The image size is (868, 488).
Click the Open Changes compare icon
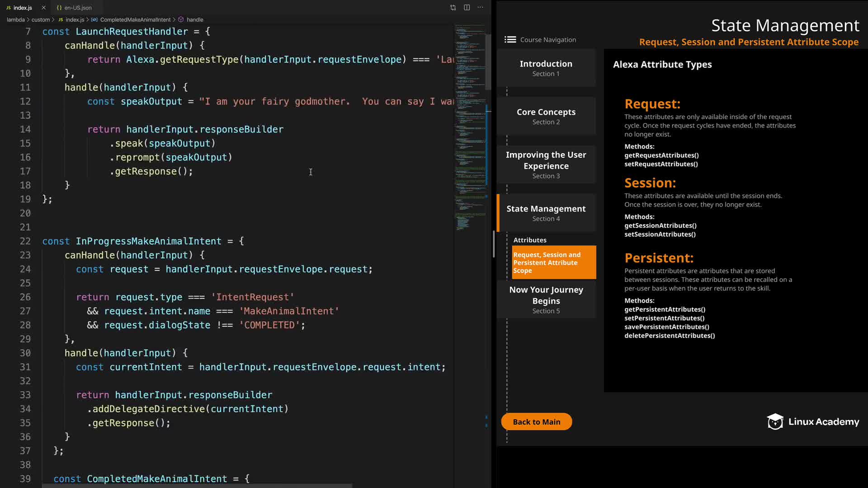coord(453,8)
